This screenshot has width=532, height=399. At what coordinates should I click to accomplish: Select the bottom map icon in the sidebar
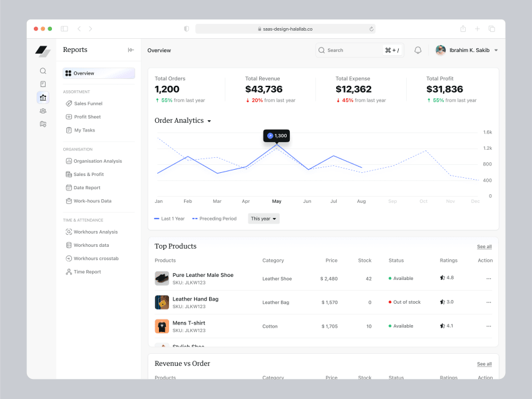(43, 124)
